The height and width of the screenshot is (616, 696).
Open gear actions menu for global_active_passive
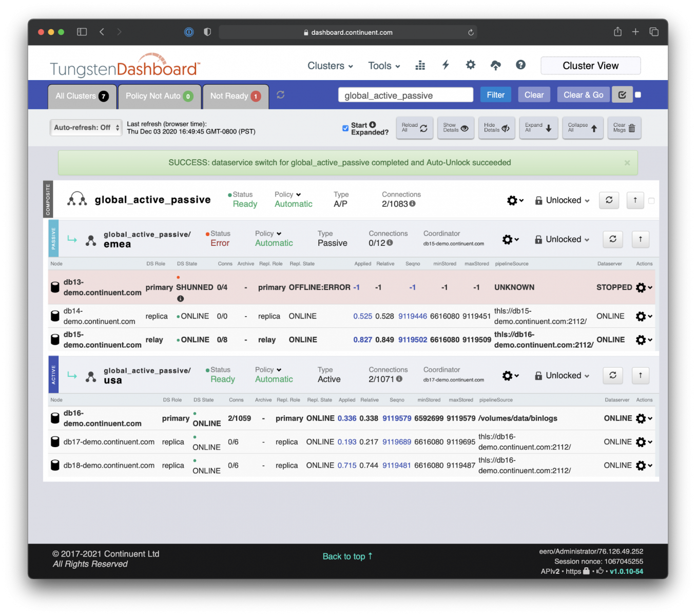coord(515,201)
